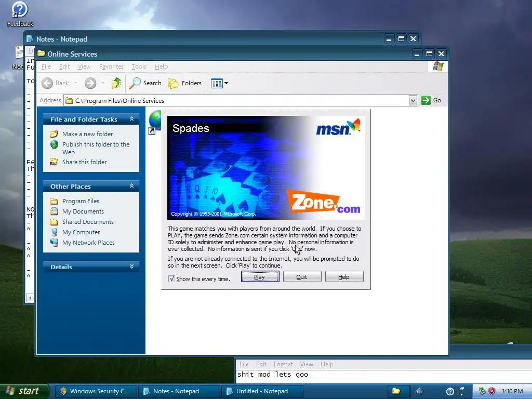The image size is (532, 399).
Task: Open Help menu in Untitled Notepad
Action: coord(327,364)
